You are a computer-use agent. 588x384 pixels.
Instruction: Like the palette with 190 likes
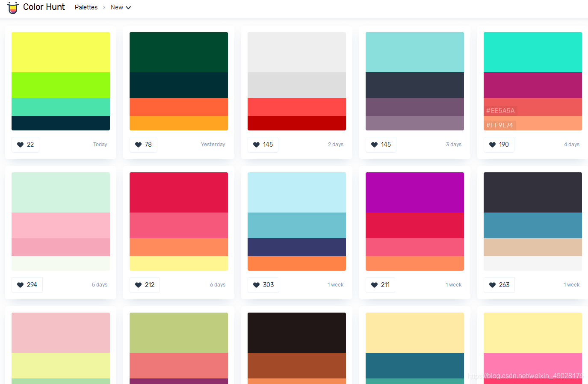point(499,145)
